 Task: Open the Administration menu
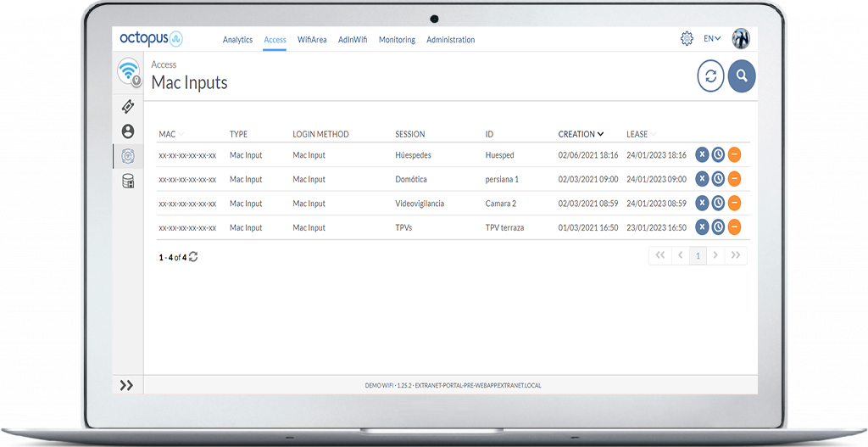[x=451, y=40]
